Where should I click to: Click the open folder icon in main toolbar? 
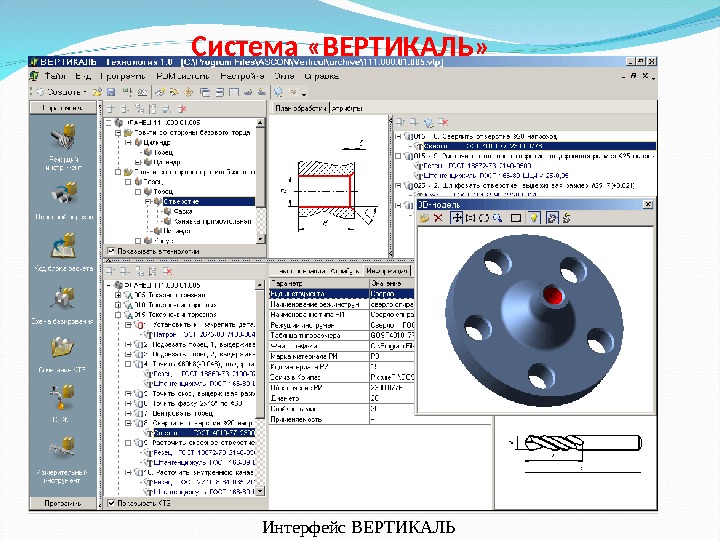(97, 92)
